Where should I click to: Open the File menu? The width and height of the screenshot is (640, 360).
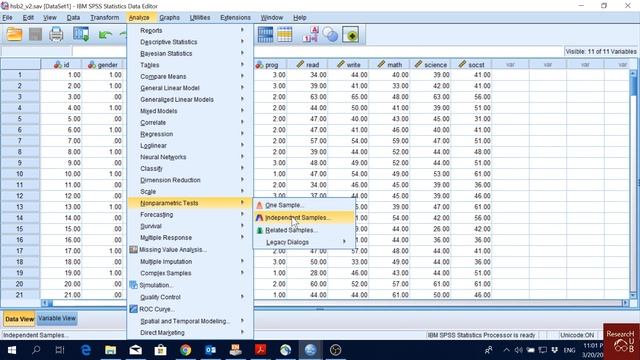coord(7,18)
